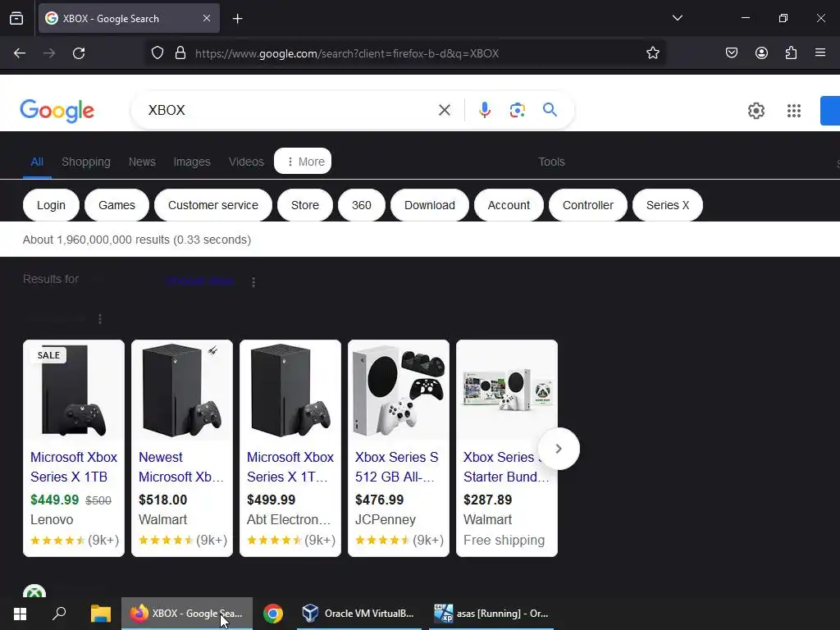Click the URL address bar
840x630 pixels.
click(x=405, y=53)
